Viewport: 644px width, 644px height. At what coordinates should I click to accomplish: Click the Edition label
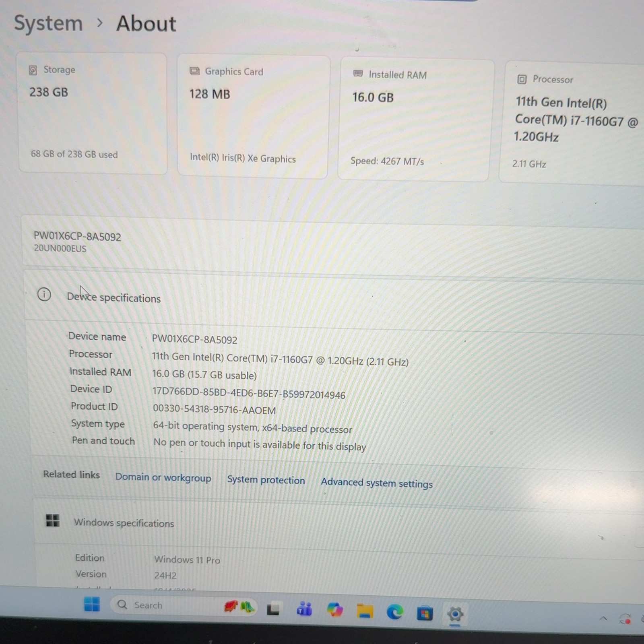coord(90,558)
